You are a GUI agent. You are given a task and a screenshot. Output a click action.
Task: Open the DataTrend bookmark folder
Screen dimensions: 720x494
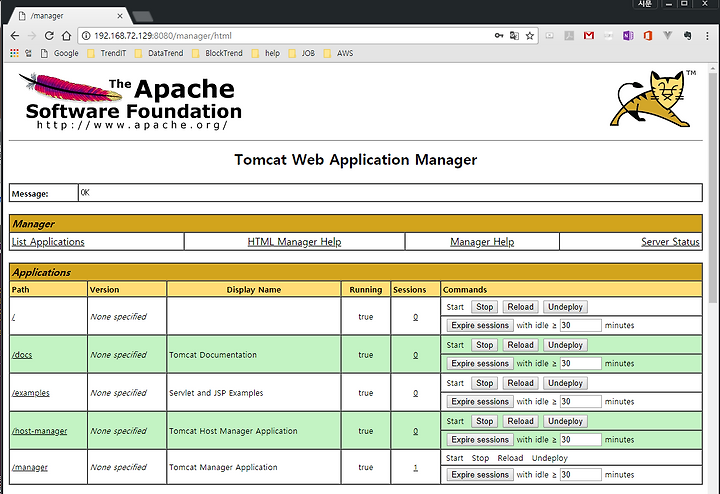pyautogui.click(x=159, y=53)
